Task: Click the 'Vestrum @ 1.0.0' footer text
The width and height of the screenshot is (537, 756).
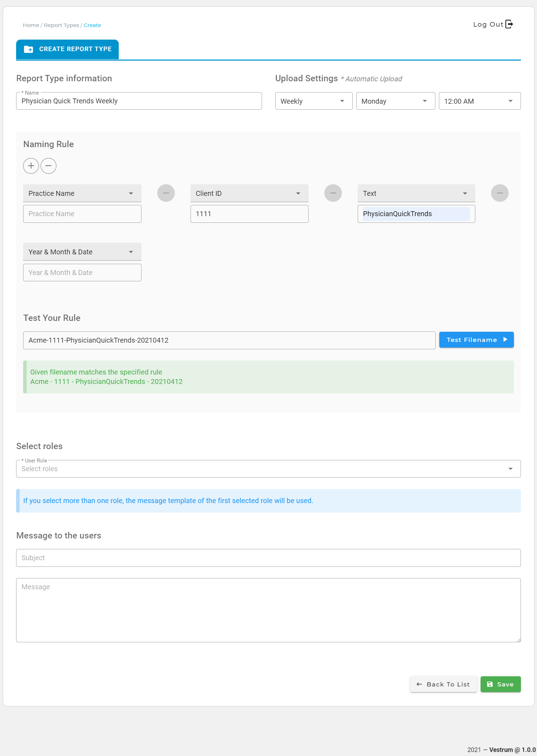Action: point(512,750)
